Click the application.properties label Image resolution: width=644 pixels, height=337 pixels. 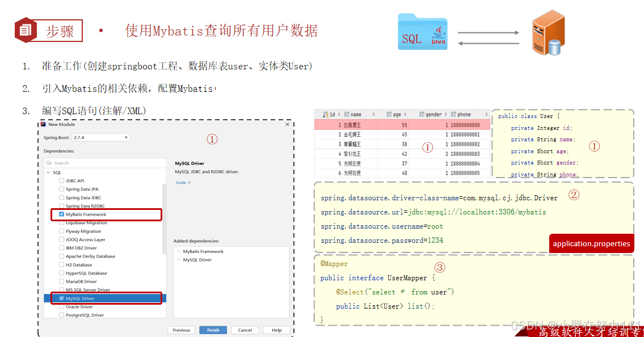click(x=591, y=244)
